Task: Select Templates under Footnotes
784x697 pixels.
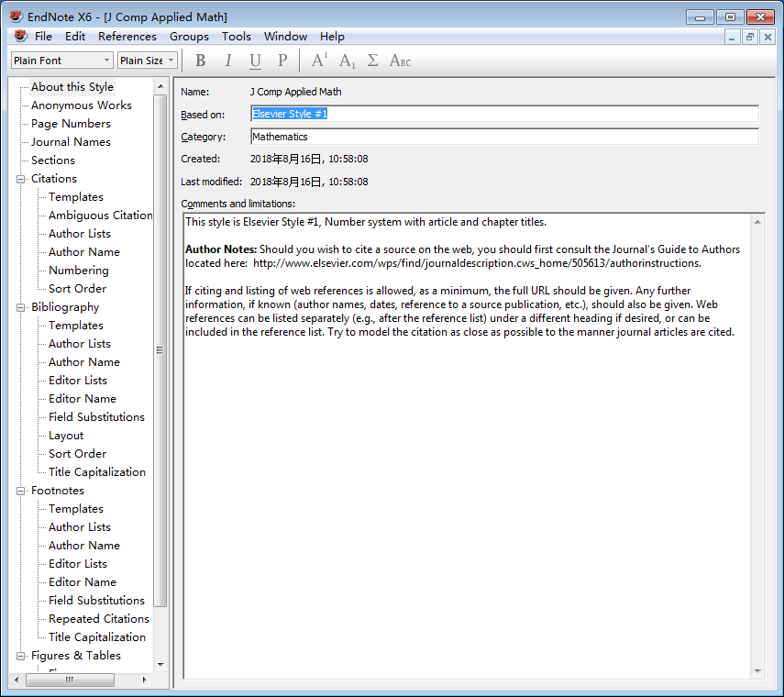Action: [x=76, y=509]
